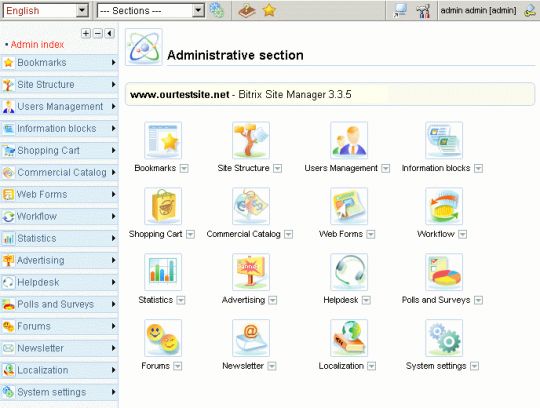Open dropdown arrow next to Bookmarks label

coord(184,168)
